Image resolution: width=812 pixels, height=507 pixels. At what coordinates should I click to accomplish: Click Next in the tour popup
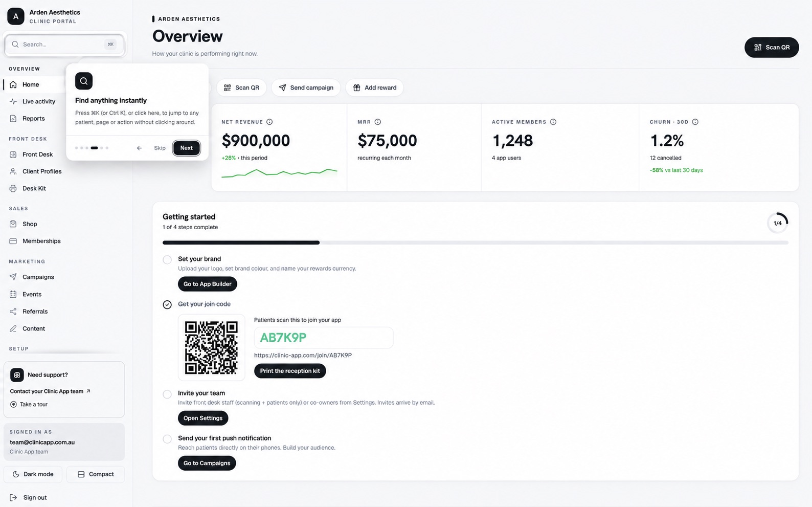pyautogui.click(x=187, y=148)
